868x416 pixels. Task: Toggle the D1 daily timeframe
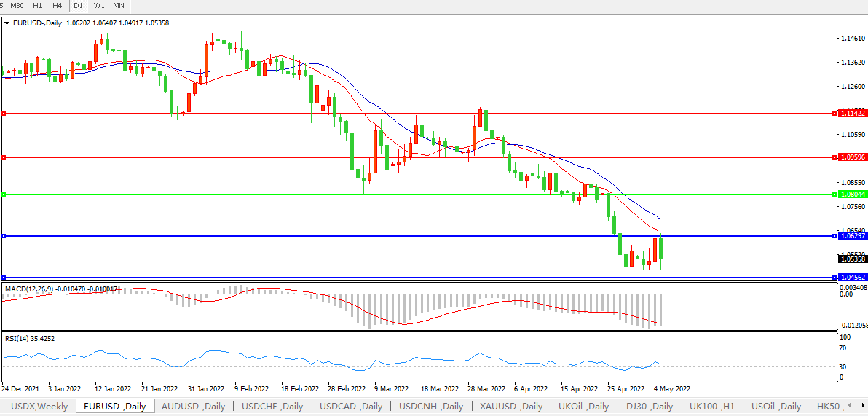point(78,6)
